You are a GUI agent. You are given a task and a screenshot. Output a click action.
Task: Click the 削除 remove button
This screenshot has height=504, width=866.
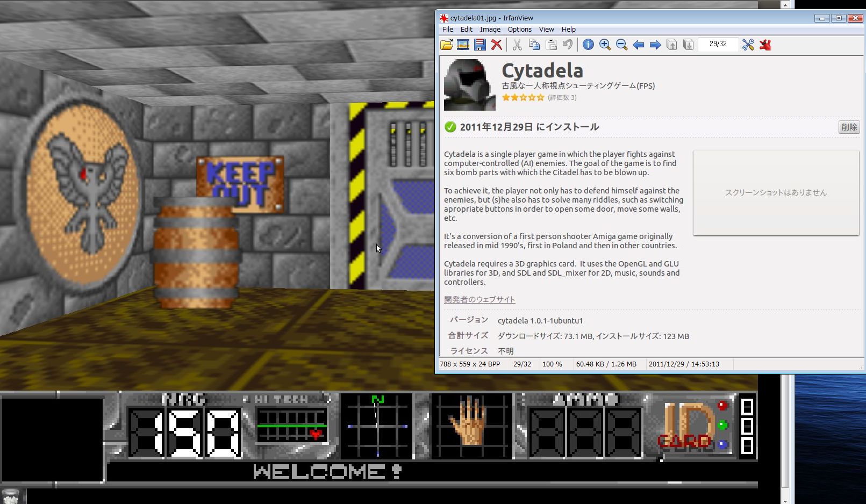[x=849, y=127]
